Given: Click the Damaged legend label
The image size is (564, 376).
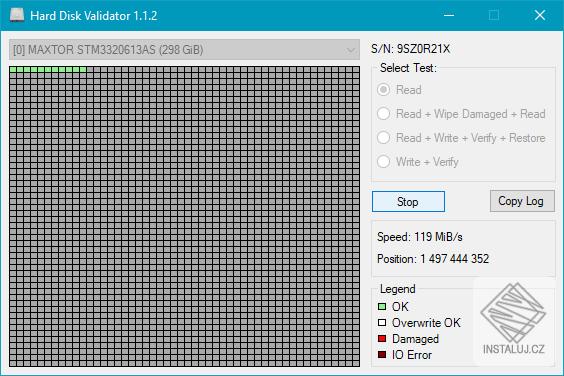Looking at the screenshot, I should 415,339.
